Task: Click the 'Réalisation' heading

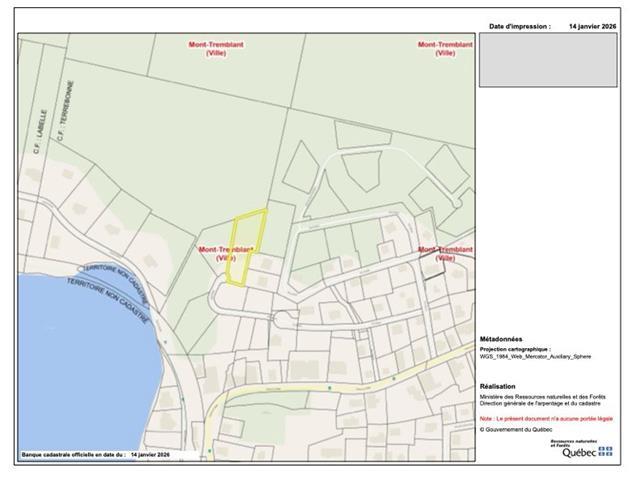Action: coord(497,386)
